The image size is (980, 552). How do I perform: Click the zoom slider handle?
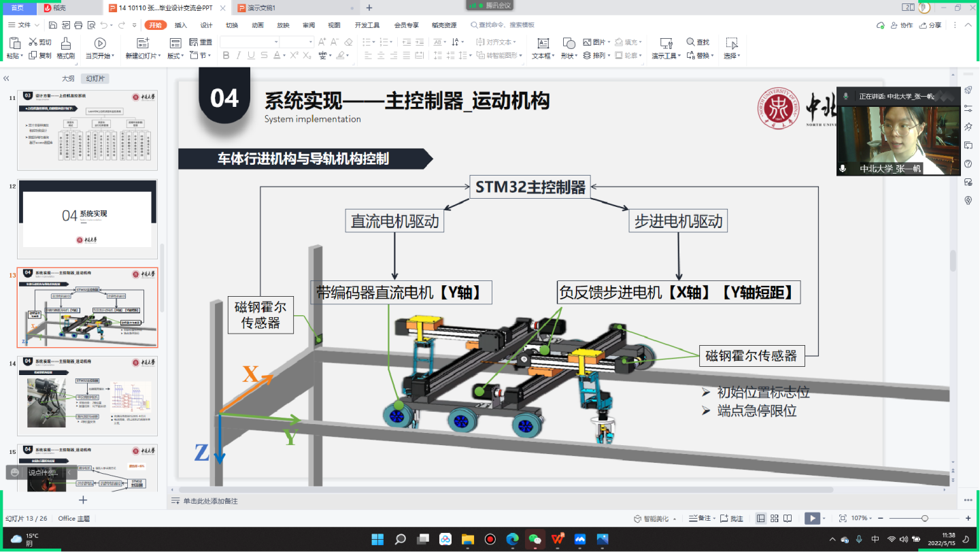point(924,518)
